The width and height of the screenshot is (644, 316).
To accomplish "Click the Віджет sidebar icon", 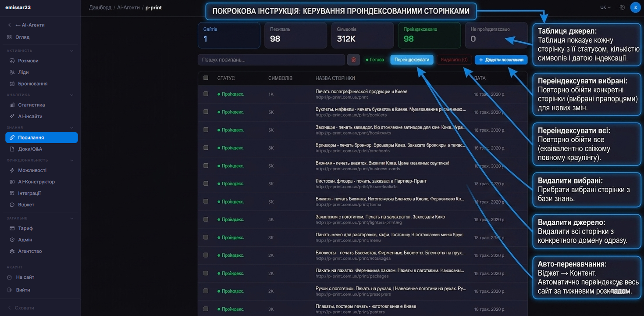I will click(12, 205).
